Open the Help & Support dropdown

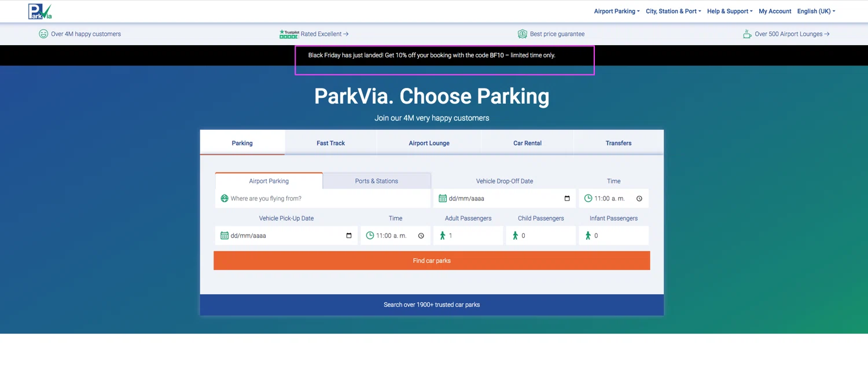(730, 12)
